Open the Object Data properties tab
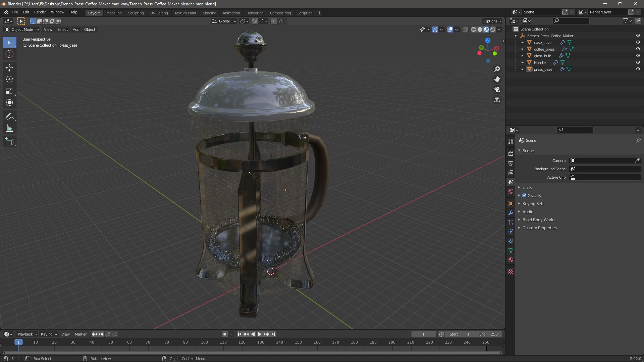The height and width of the screenshot is (362, 644). pyautogui.click(x=511, y=250)
